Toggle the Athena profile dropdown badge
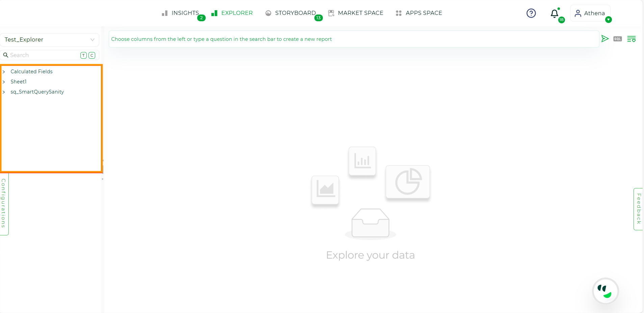Screen dimensions: 644x313 tap(608, 20)
